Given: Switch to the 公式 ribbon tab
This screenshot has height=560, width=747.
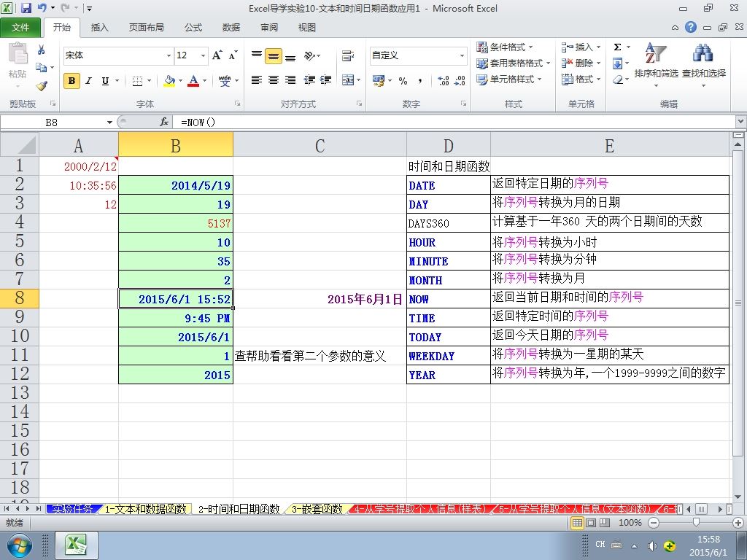Looking at the screenshot, I should pos(193,28).
